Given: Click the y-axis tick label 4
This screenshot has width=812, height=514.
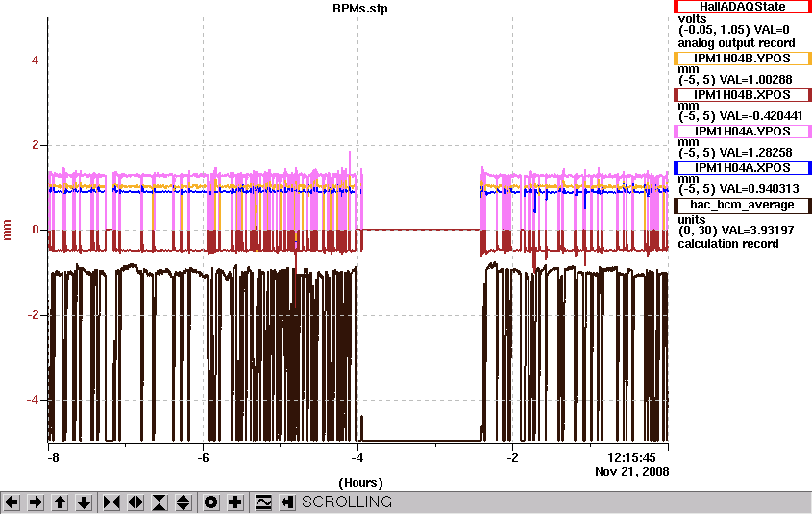Looking at the screenshot, I should [35, 61].
